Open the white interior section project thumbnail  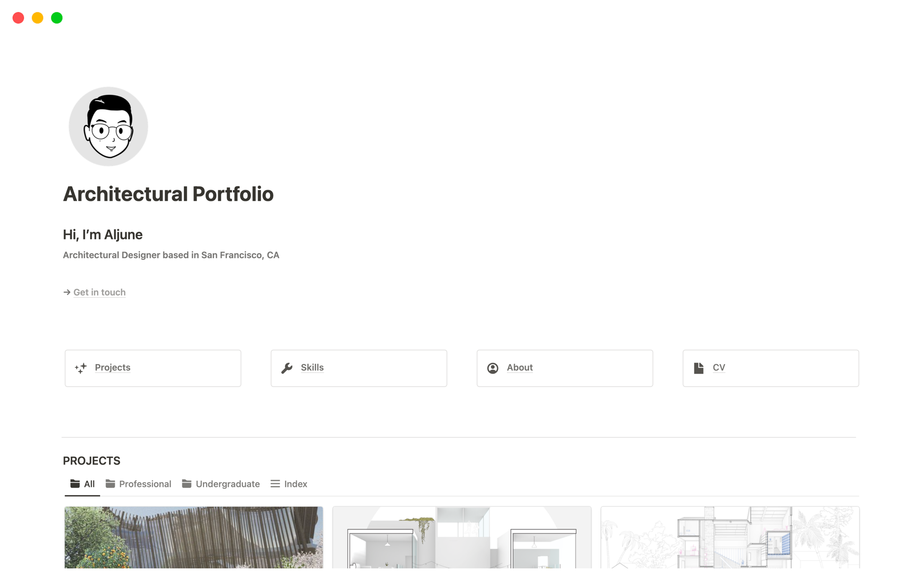click(x=462, y=538)
